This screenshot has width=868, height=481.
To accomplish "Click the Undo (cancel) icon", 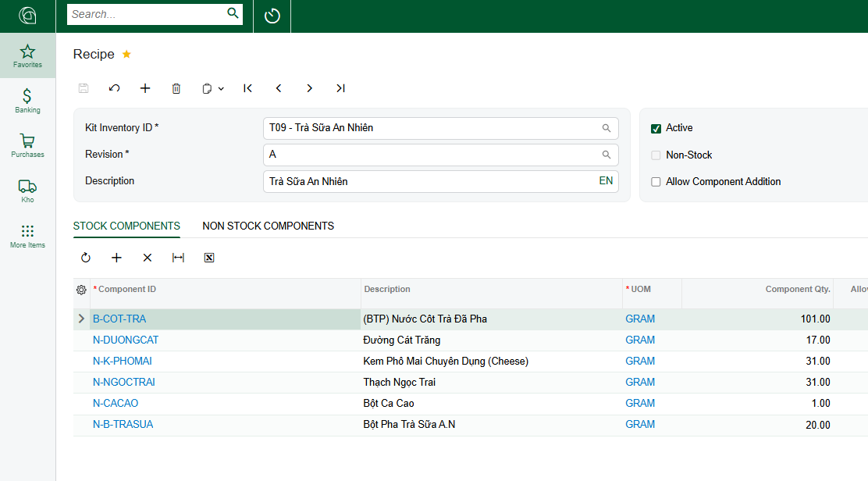I will (114, 88).
